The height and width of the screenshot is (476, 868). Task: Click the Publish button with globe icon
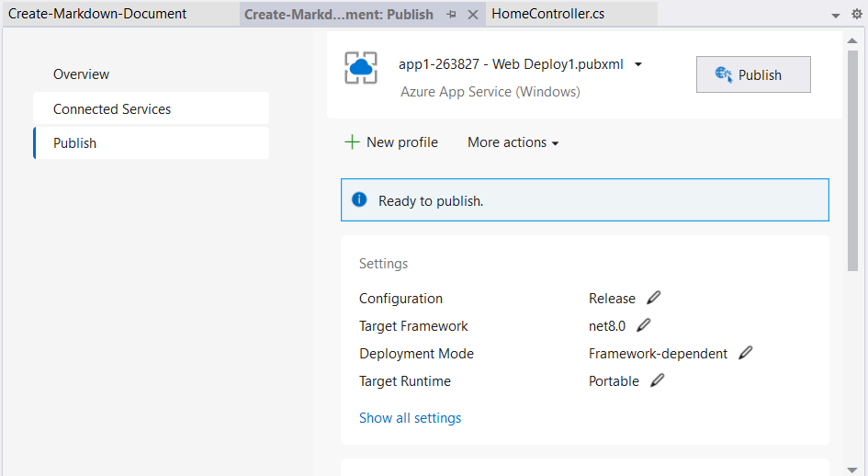(753, 74)
